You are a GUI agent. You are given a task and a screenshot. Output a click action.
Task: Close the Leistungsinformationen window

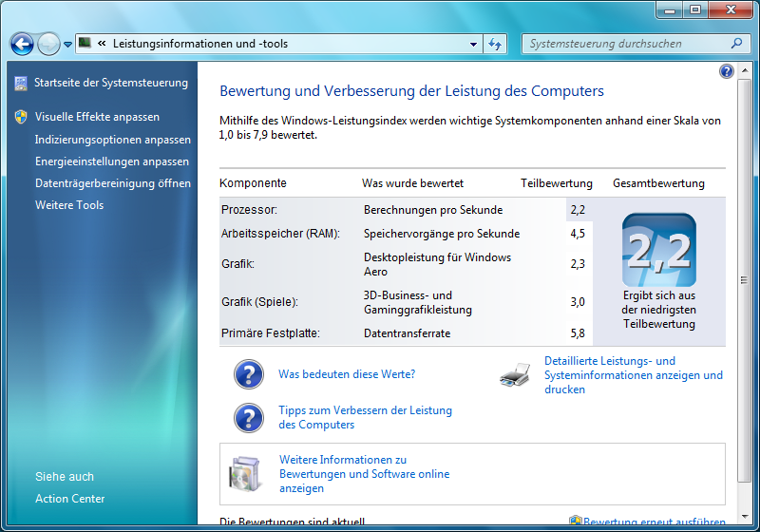731,9
